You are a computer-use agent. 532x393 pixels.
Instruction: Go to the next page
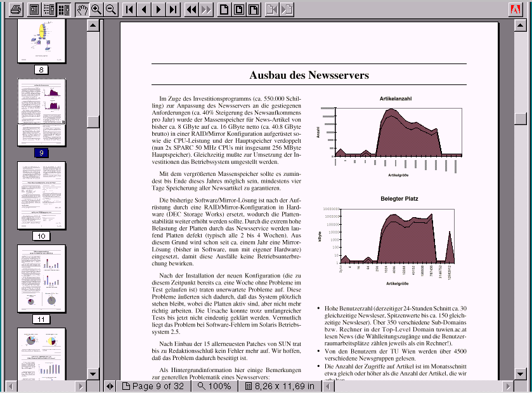[x=159, y=10]
